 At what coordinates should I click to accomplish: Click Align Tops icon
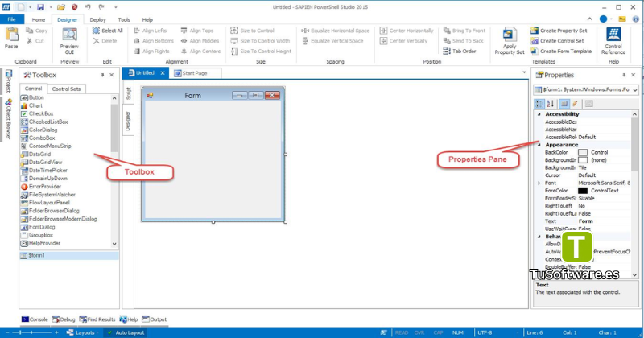click(184, 31)
